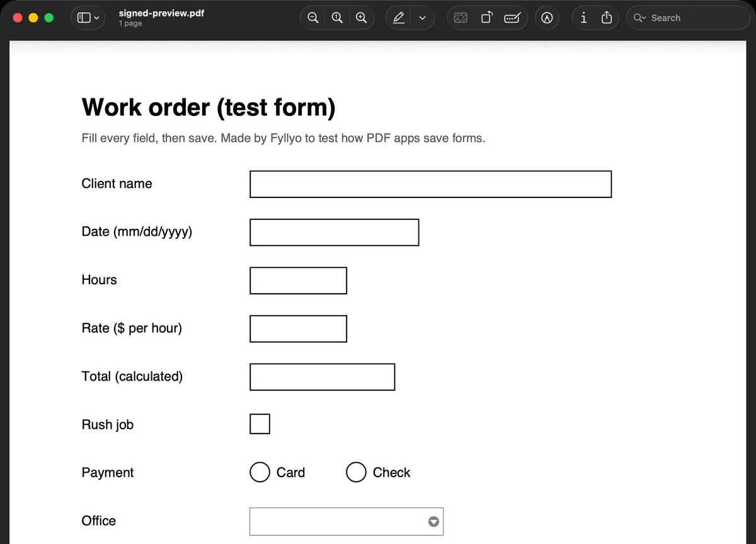This screenshot has height=544, width=756.
Task: Click the signed-preview.pdf window title
Action: click(x=161, y=13)
